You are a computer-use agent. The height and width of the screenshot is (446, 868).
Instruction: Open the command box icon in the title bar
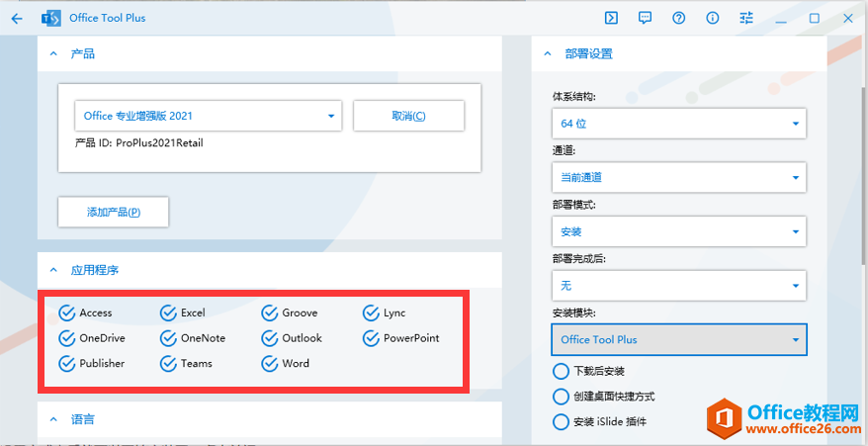611,18
